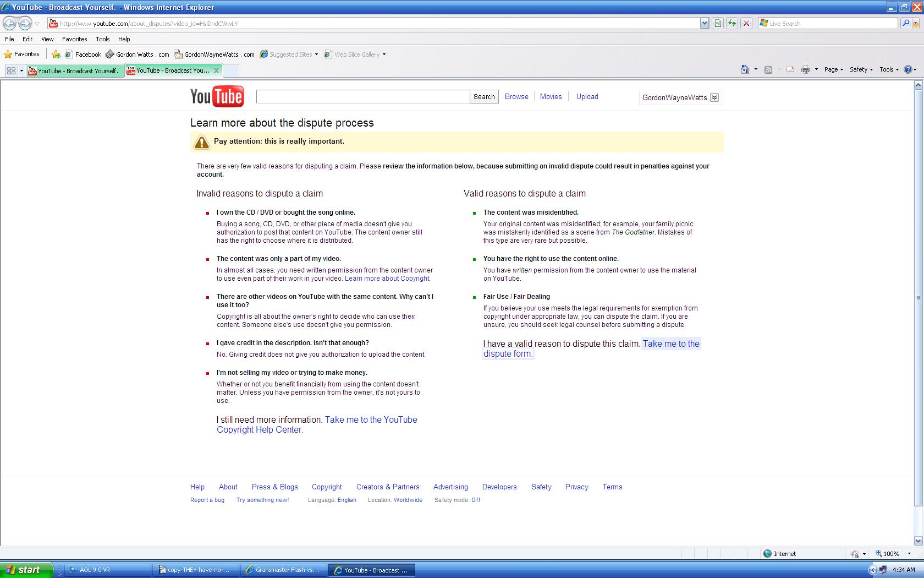Open the Tools command bar menu
The image size is (924, 578).
[889, 69]
